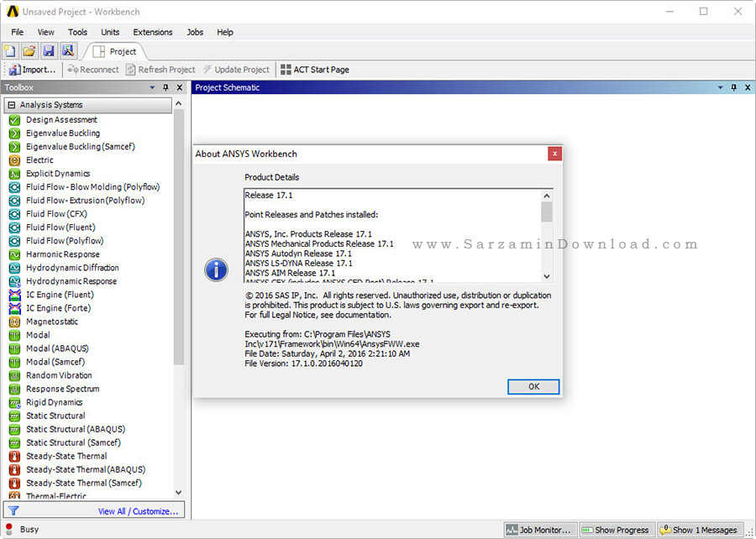Select the Eigenvalue Buckling system icon
Screen dimensions: 756x539
(x=14, y=133)
